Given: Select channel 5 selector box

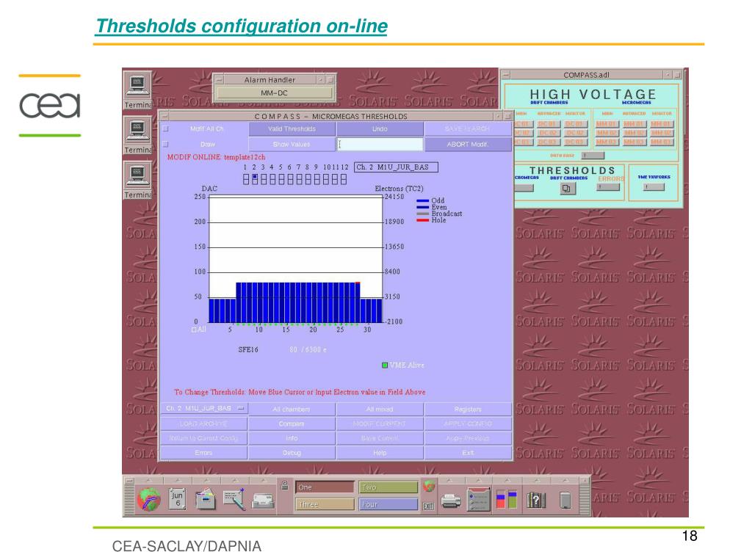Looking at the screenshot, I should click(281, 179).
